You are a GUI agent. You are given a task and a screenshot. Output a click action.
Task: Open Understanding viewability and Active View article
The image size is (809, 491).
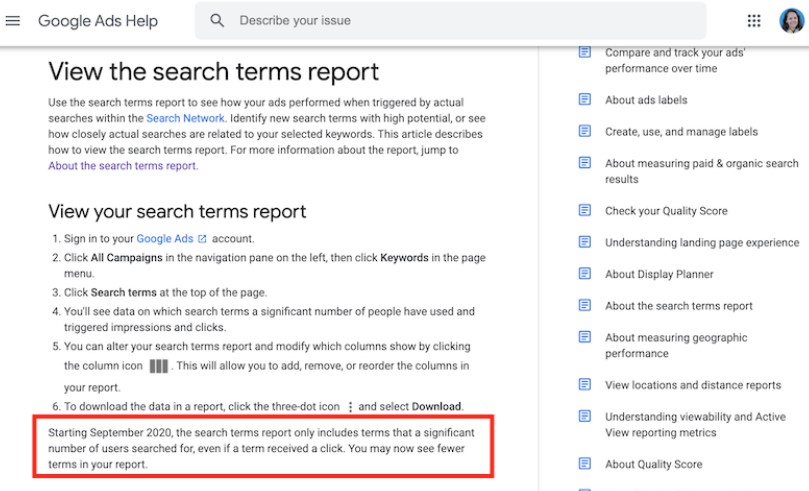point(695,424)
